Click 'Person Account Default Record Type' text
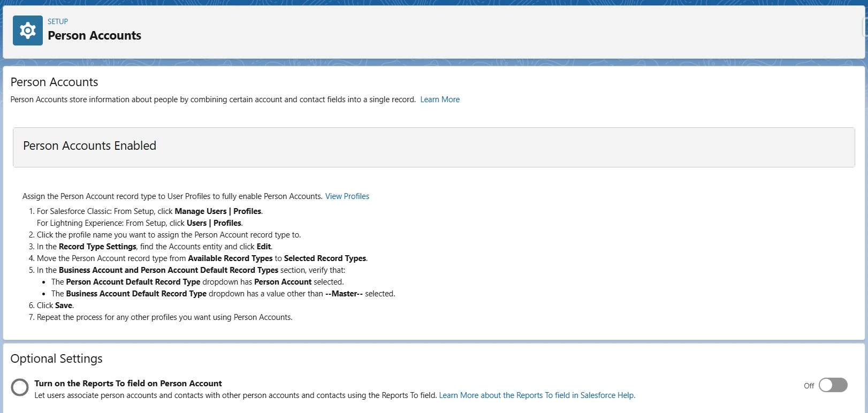 [133, 282]
